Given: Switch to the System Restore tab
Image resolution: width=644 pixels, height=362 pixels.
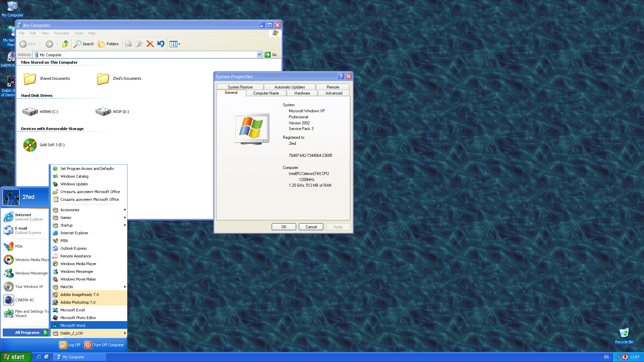Looking at the screenshot, I should pyautogui.click(x=240, y=87).
